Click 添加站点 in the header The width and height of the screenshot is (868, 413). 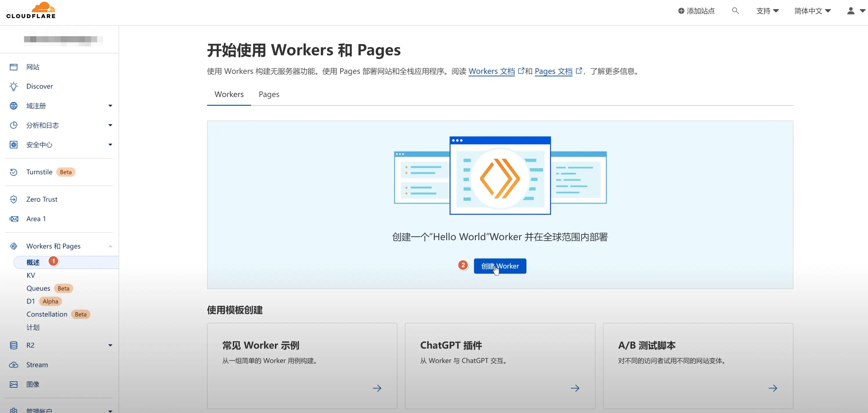point(696,11)
